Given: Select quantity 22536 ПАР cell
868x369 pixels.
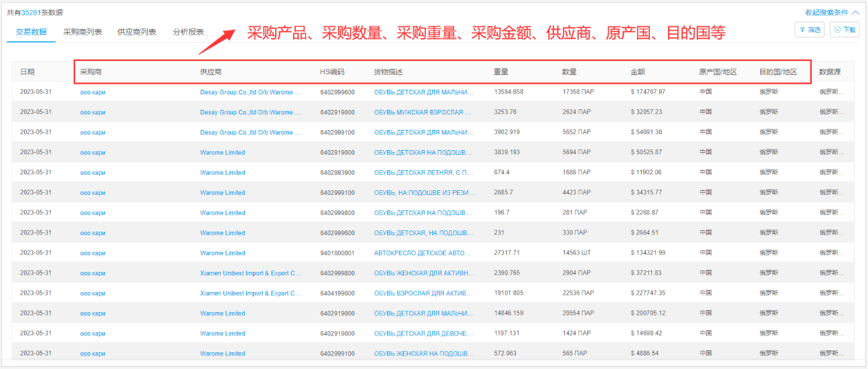Looking at the screenshot, I should (x=577, y=293).
